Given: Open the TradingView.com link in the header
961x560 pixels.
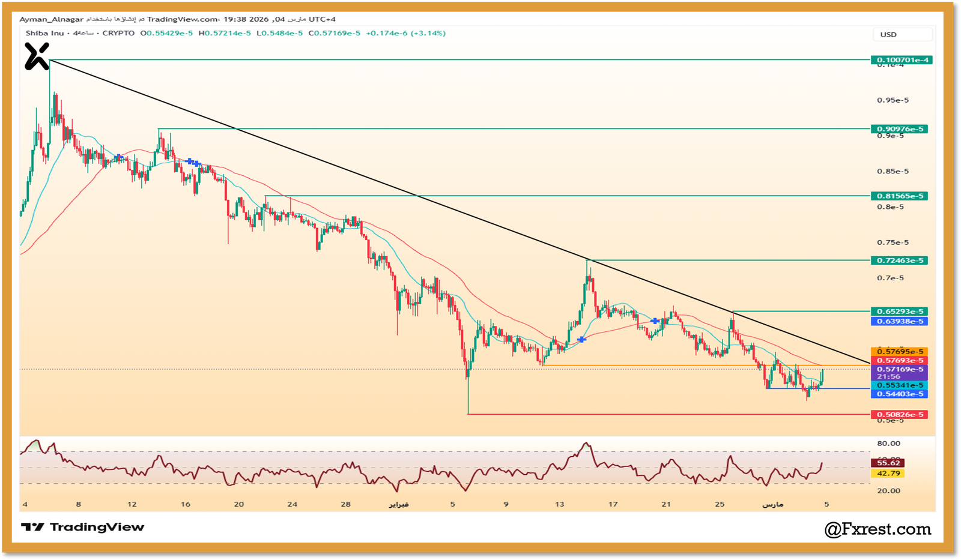Looking at the screenshot, I should pos(183,19).
